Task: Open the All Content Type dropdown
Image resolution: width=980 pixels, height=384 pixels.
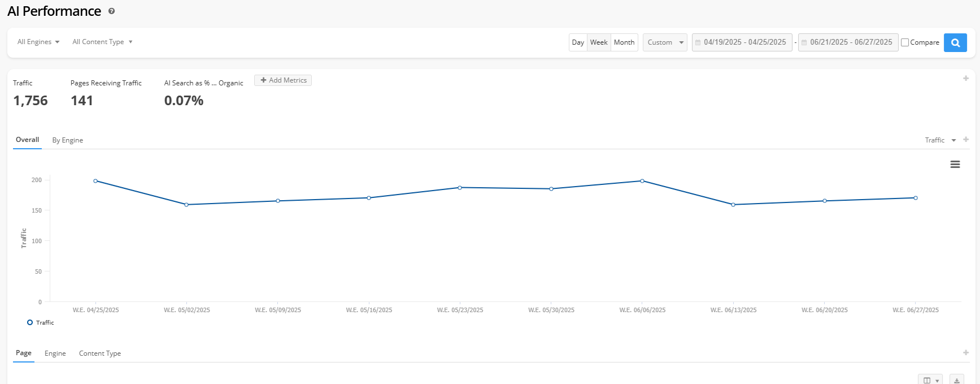Action: click(x=102, y=42)
